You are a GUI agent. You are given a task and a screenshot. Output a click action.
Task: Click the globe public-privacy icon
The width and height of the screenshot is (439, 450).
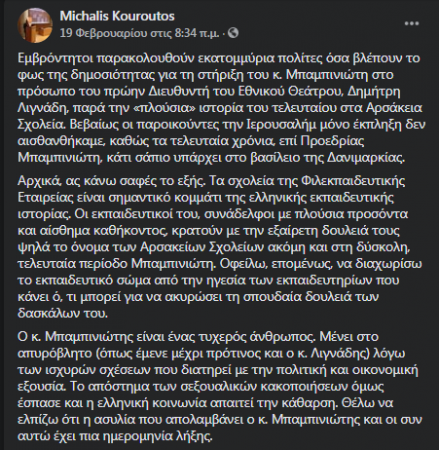point(233,33)
